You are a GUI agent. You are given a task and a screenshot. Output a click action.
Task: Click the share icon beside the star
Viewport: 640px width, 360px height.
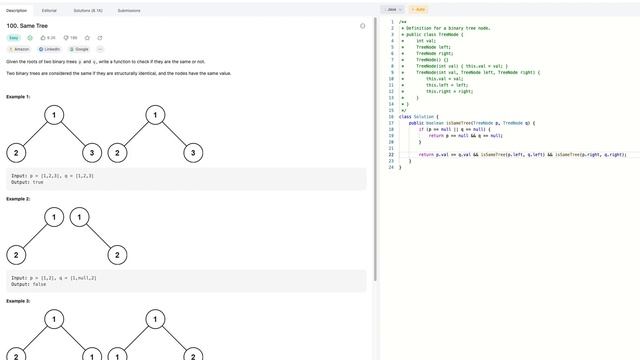point(100,38)
